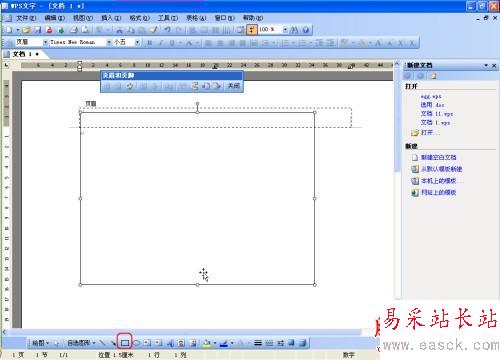500x360 pixels.
Task: Toggle Italic formatting
Action: 161,43
